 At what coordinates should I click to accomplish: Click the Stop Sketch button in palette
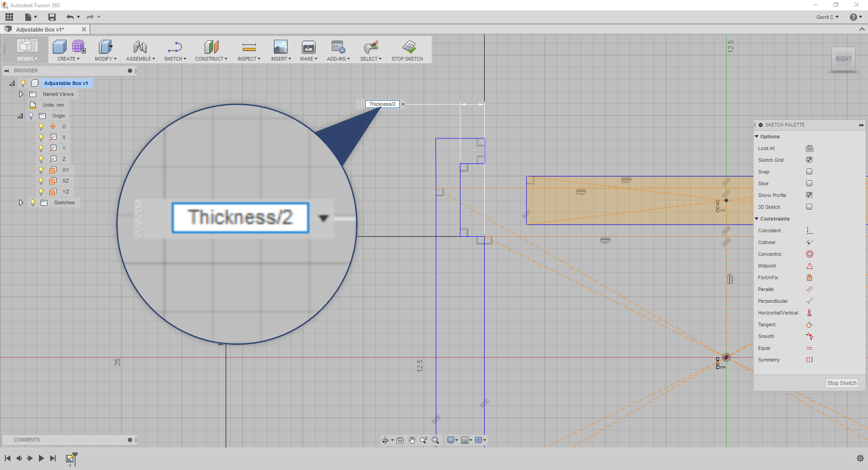(x=841, y=383)
